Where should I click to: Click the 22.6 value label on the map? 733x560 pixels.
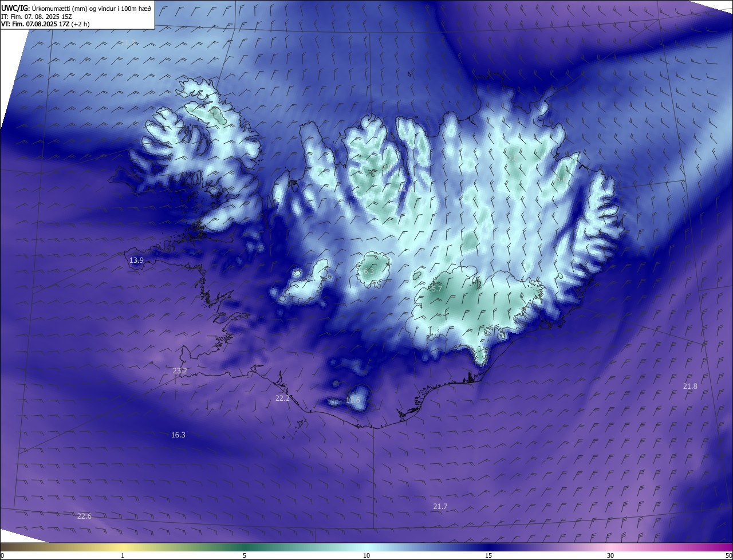tap(84, 516)
